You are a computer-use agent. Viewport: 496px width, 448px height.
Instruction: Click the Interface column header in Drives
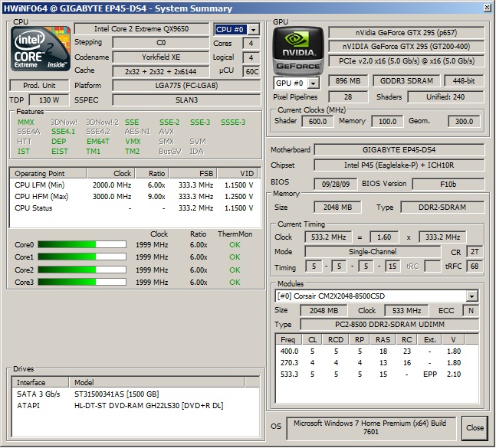[41, 383]
